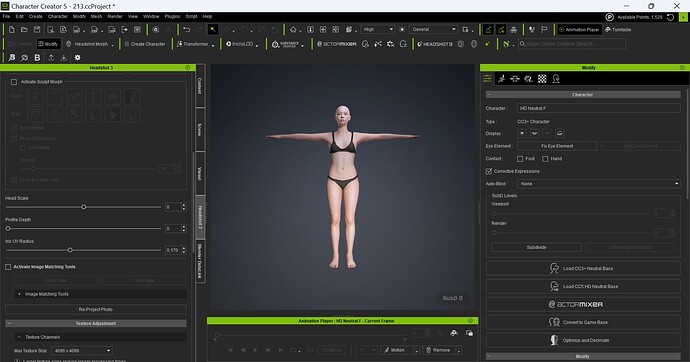
Task: Open the Max Texture Size dropdown
Action: coord(82,351)
